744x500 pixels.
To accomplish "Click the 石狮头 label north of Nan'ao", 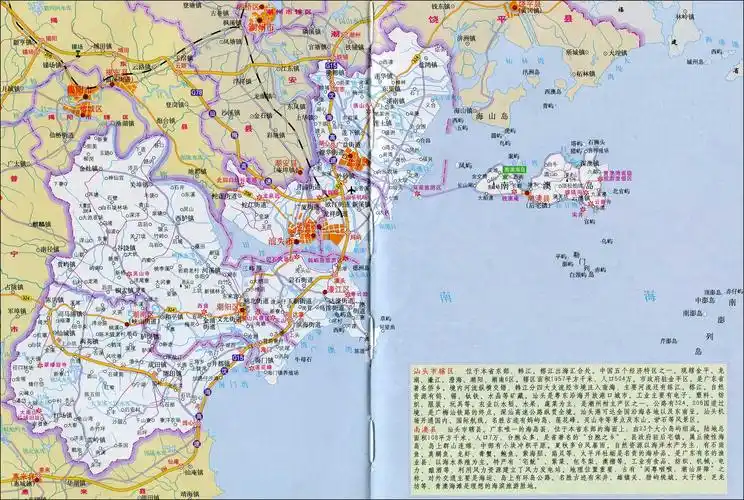I will point(596,142).
